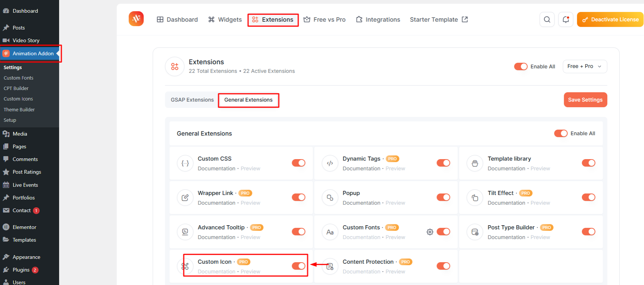Toggle General Extensions Enable All switch
This screenshot has height=285, width=644.
coord(561,133)
